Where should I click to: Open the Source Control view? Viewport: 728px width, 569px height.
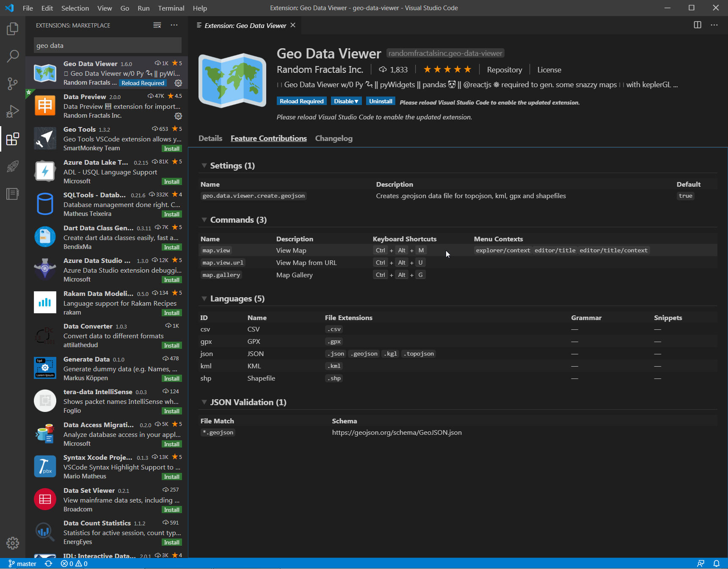point(13,83)
